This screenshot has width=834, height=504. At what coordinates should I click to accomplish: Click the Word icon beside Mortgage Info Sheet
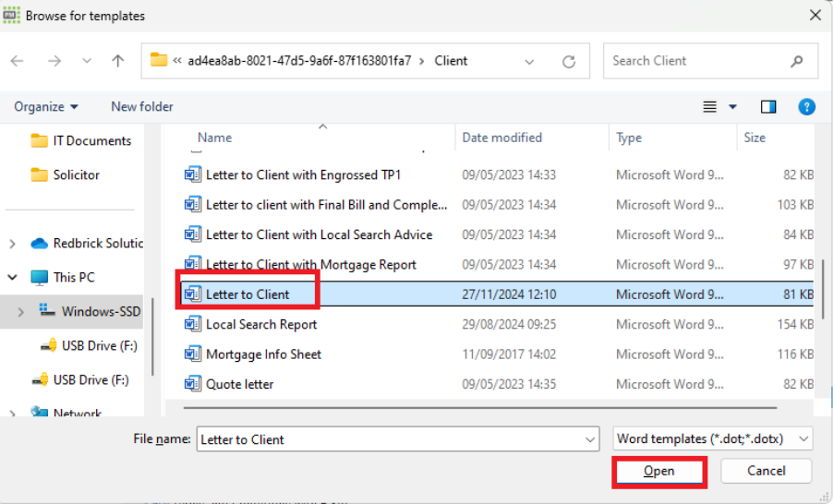(192, 354)
